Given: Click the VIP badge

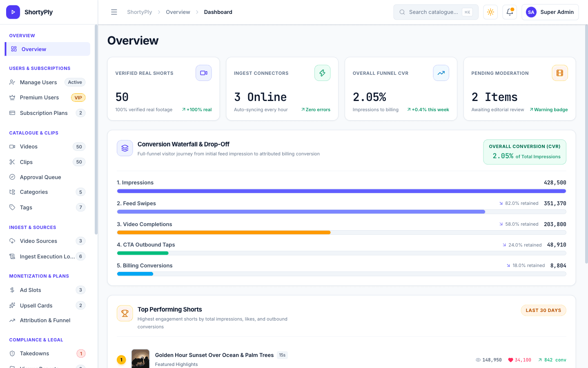Looking at the screenshot, I should coord(78,98).
